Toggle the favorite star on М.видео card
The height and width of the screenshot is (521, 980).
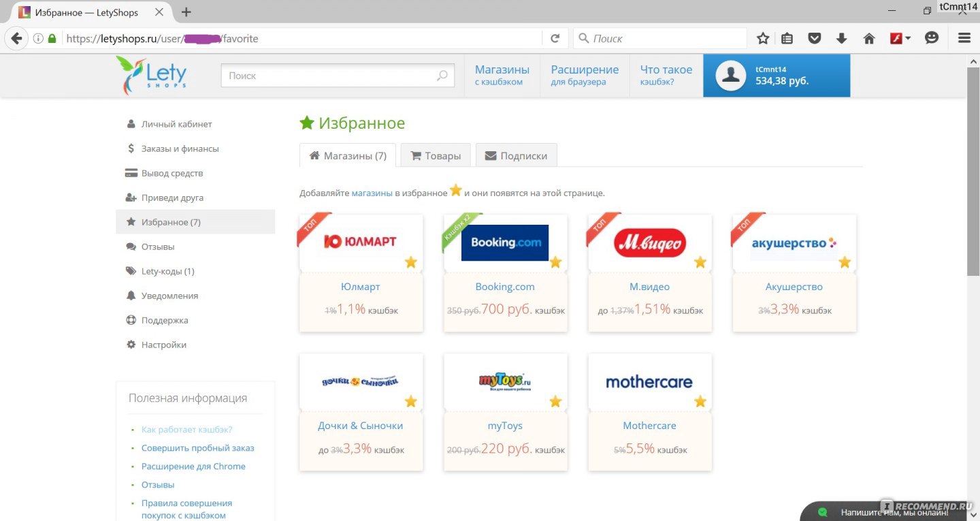pos(700,262)
